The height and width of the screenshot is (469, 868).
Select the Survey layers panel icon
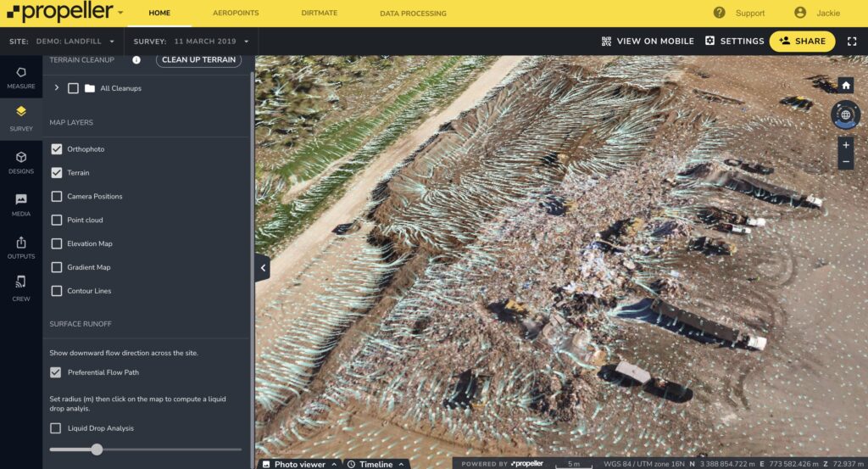click(x=21, y=111)
